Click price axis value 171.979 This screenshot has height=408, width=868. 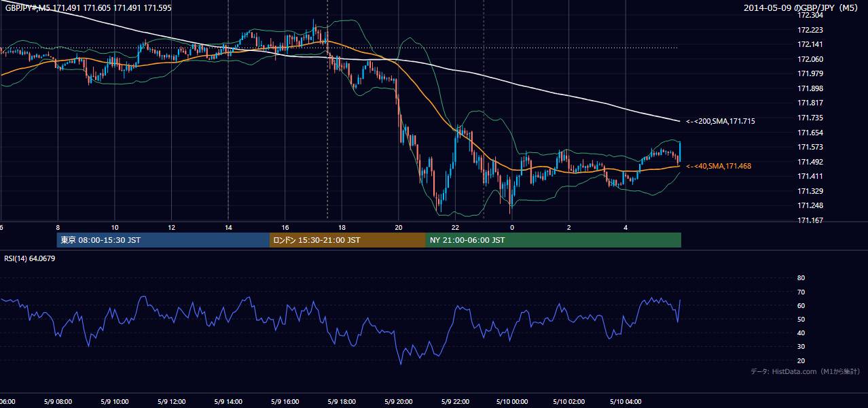pos(810,73)
